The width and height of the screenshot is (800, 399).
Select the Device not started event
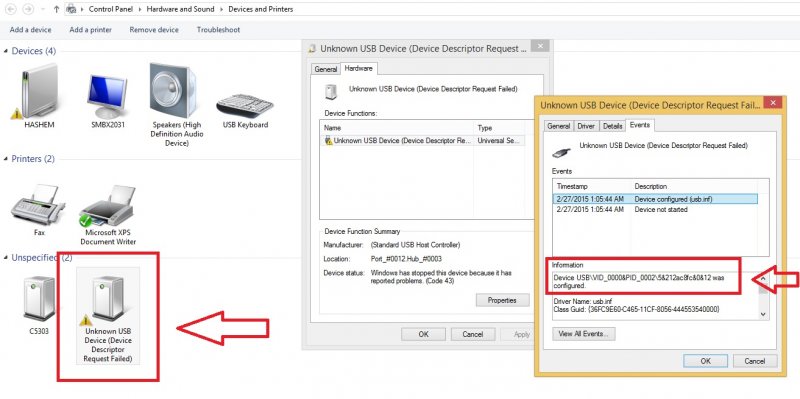(x=656, y=209)
